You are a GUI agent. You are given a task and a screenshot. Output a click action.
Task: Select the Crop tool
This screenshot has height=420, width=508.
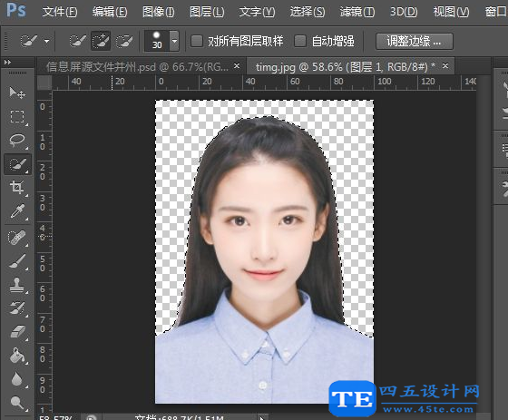click(x=17, y=188)
